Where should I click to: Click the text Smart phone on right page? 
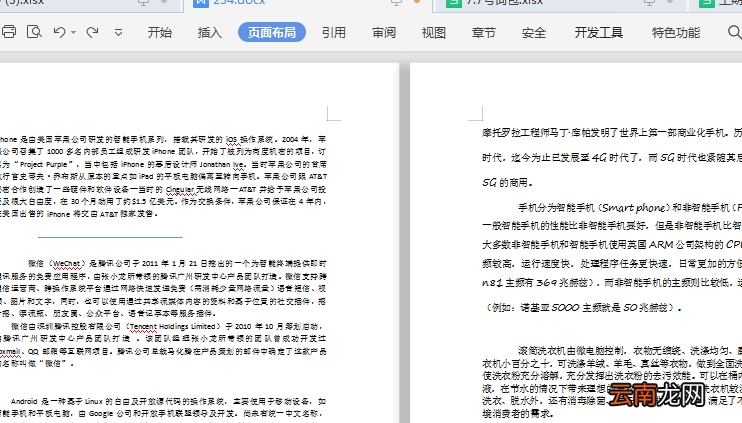[633, 208]
